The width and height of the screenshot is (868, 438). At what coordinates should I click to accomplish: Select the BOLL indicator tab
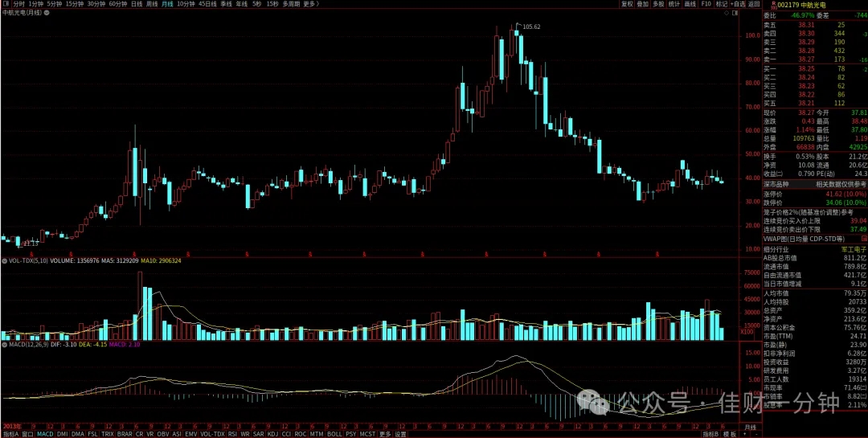[x=334, y=434]
